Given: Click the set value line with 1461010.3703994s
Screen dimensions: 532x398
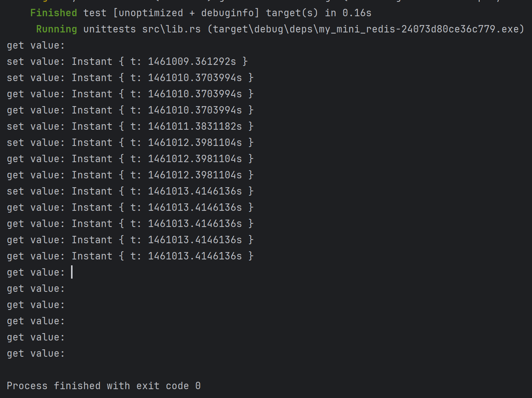Looking at the screenshot, I should (x=130, y=78).
